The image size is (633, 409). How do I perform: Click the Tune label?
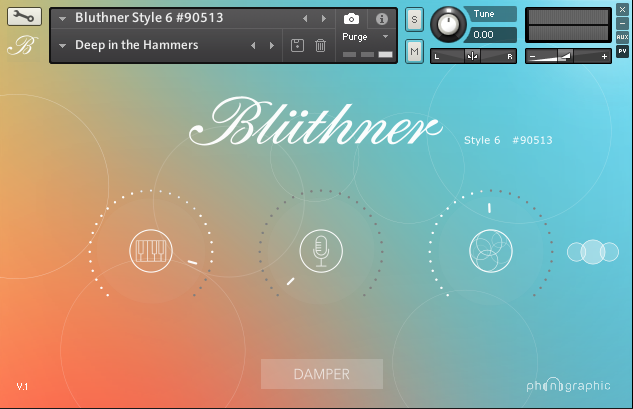[484, 14]
